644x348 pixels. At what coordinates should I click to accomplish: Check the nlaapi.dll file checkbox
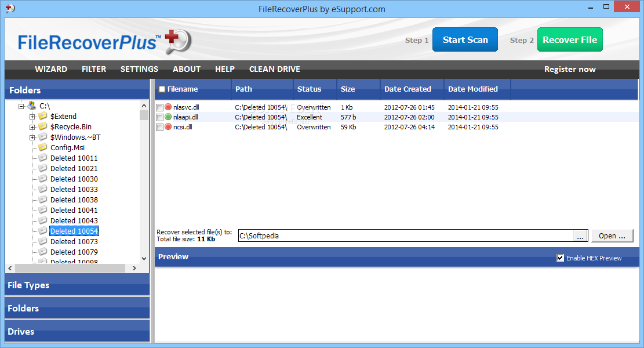(160, 118)
